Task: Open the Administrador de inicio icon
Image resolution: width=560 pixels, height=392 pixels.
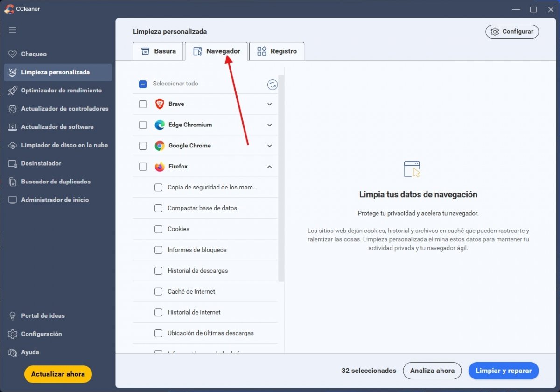Action: [x=13, y=200]
